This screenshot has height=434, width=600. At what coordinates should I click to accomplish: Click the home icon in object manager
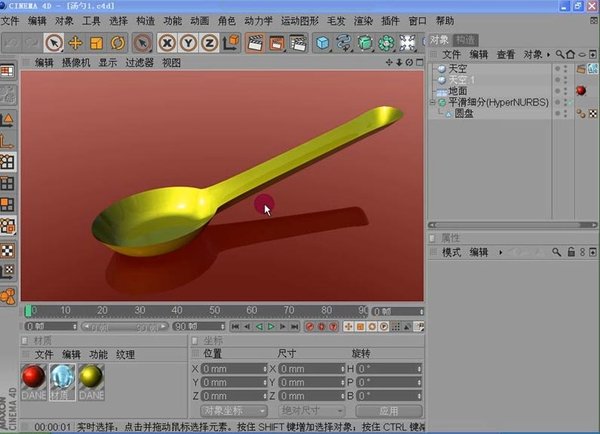571,55
